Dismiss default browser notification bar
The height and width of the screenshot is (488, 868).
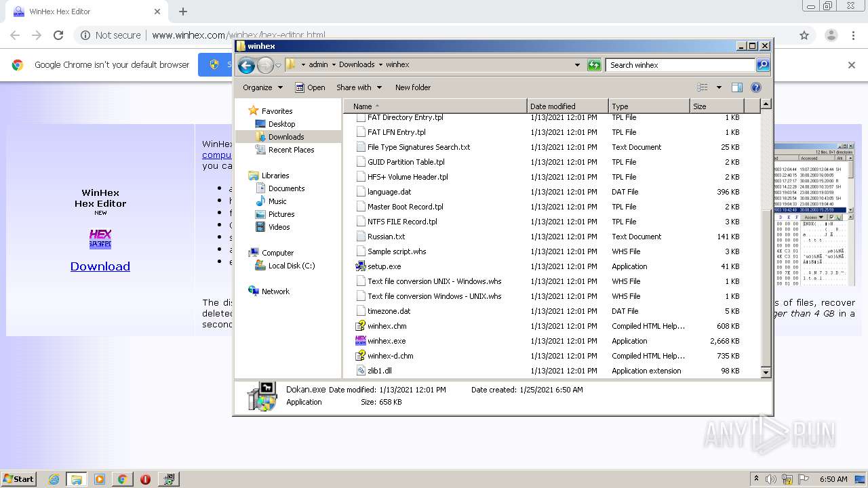[x=852, y=65]
